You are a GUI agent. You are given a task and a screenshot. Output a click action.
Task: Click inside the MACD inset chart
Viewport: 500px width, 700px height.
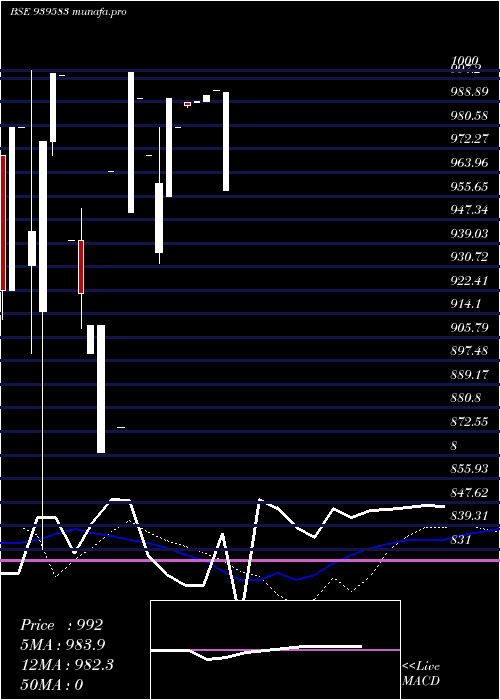tap(275, 650)
